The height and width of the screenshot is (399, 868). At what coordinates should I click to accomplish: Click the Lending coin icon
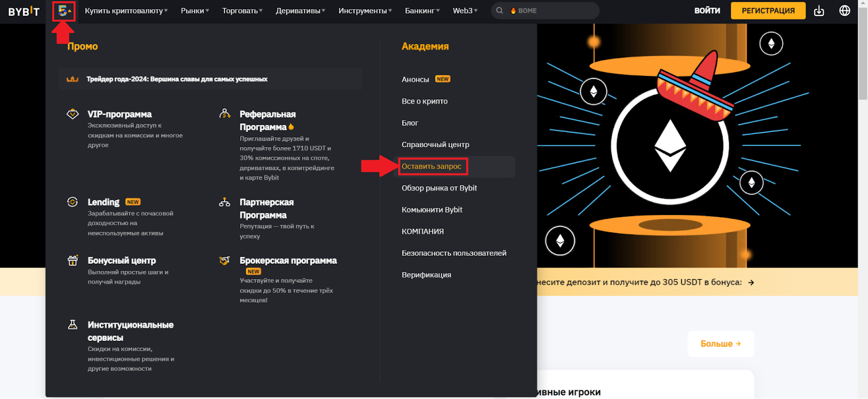tap(72, 202)
